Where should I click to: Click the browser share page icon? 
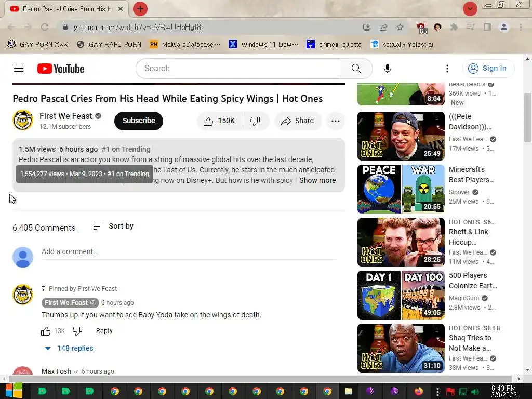pyautogui.click(x=383, y=27)
